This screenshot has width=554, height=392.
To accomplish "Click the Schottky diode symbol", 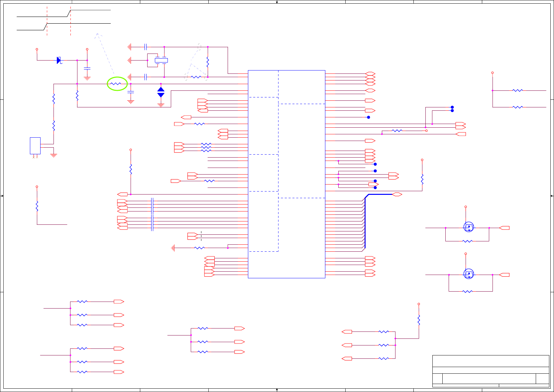I will click(x=59, y=60).
